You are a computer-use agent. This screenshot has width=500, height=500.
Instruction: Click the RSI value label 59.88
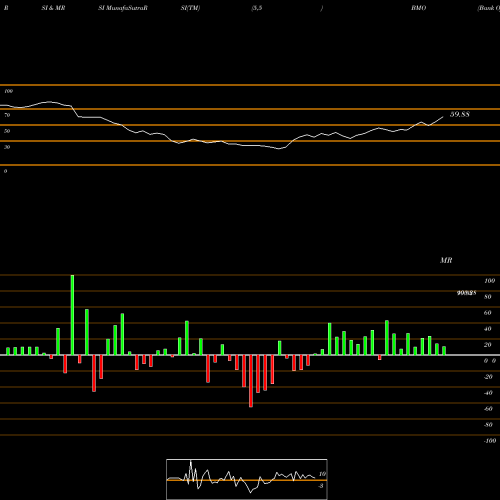460,114
